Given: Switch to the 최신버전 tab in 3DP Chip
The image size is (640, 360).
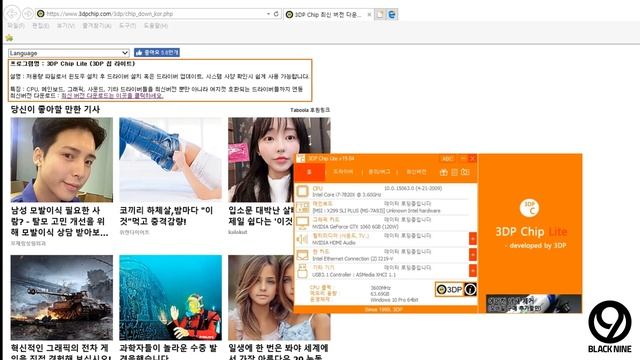Looking at the screenshot, I should coord(416,172).
